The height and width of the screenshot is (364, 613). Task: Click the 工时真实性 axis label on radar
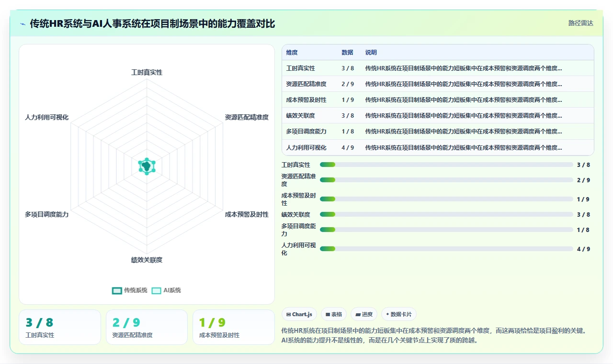[147, 72]
